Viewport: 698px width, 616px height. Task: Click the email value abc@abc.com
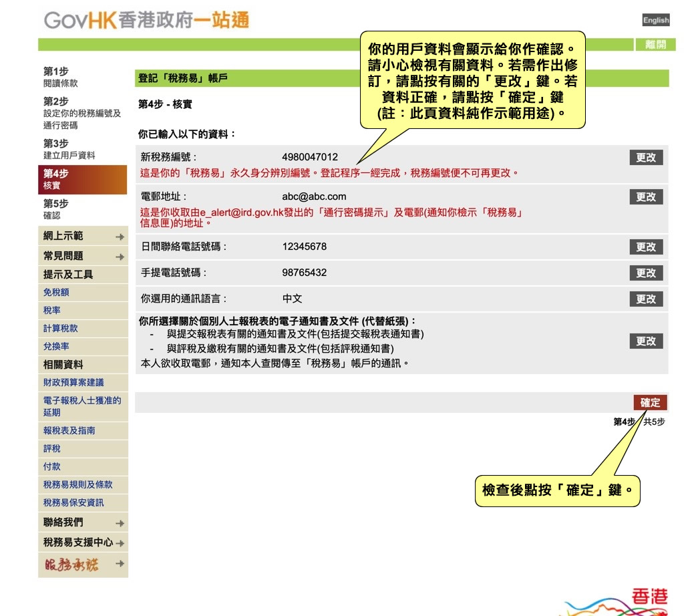(x=314, y=196)
